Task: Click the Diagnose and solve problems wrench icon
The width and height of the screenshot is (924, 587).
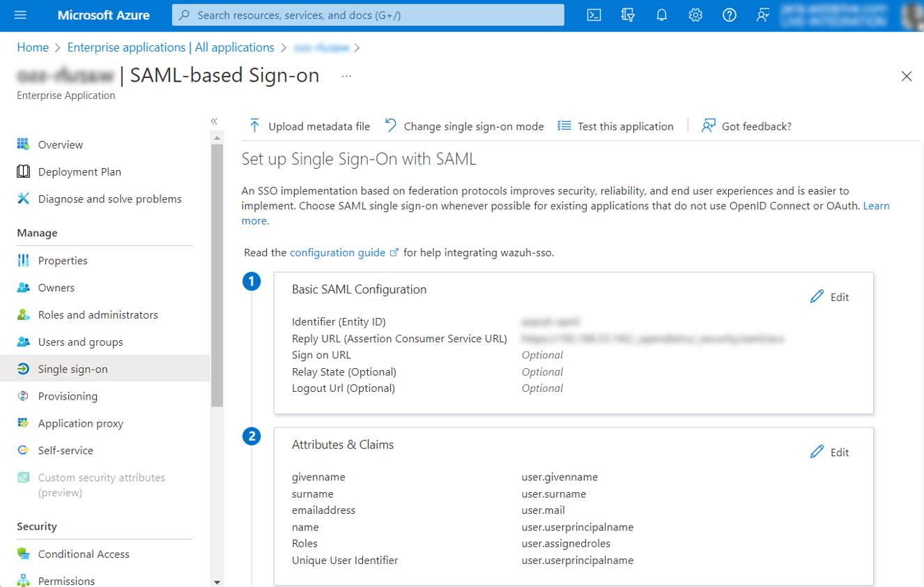Action: (23, 199)
